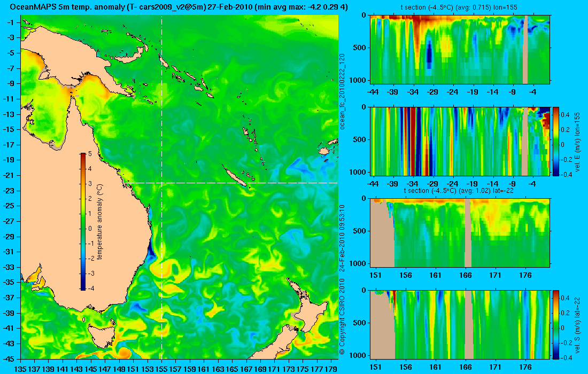This screenshot has height=374, width=588.
Task: Click the '24-Feb-2010 09:53:10' timestamp text
Action: pos(342,238)
